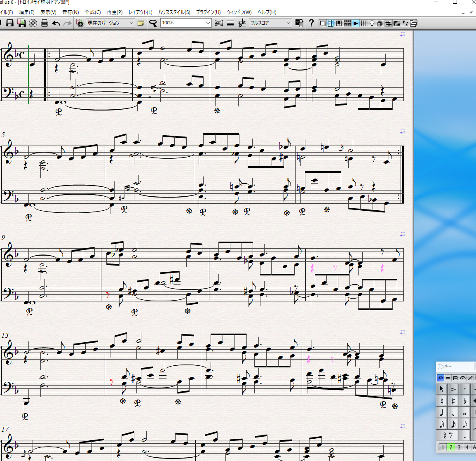Viewport: 476px width, 461px height.
Task: Select voice 3 on the keypad
Action: 459,447
